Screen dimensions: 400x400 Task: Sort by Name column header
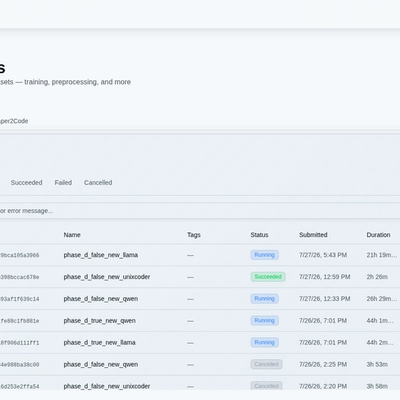[x=72, y=235]
